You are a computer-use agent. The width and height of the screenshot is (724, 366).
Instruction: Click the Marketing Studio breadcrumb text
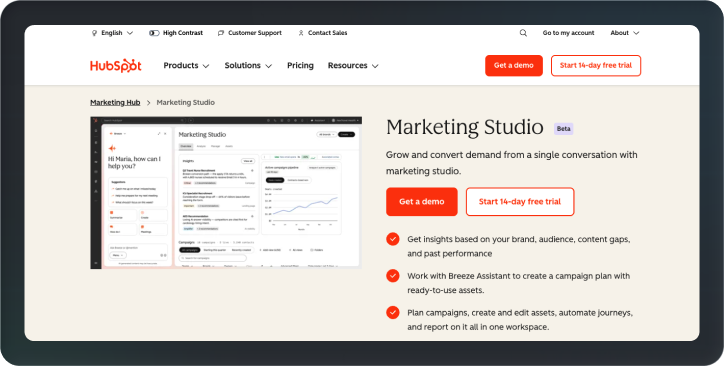[186, 102]
